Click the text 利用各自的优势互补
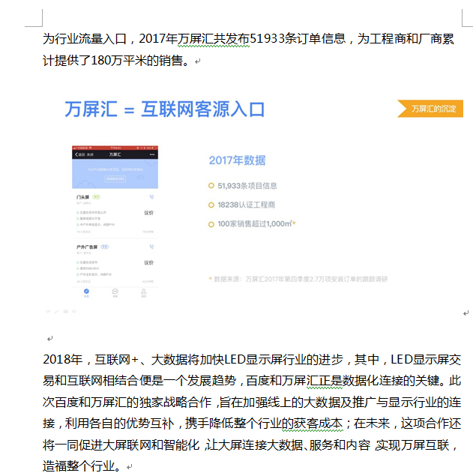 coord(119,424)
